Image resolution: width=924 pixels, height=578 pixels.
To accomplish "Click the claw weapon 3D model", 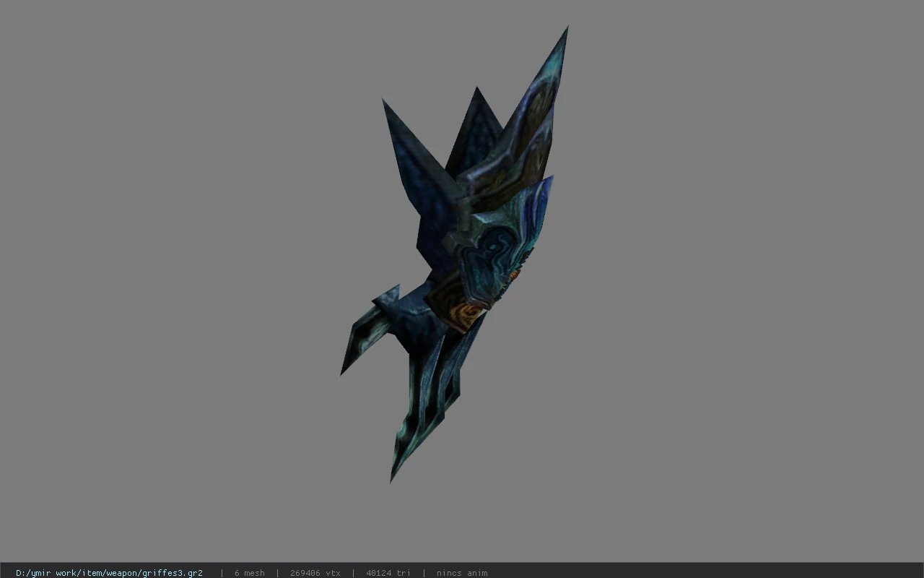I will tap(455, 254).
